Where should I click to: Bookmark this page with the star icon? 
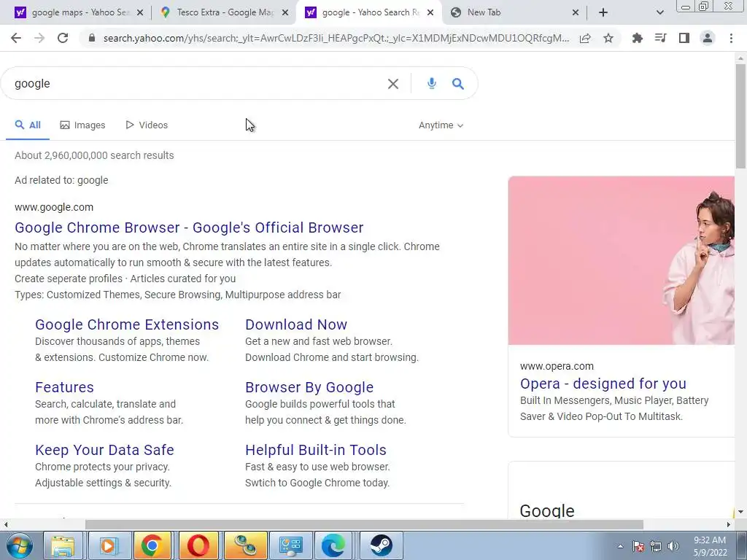click(x=608, y=38)
